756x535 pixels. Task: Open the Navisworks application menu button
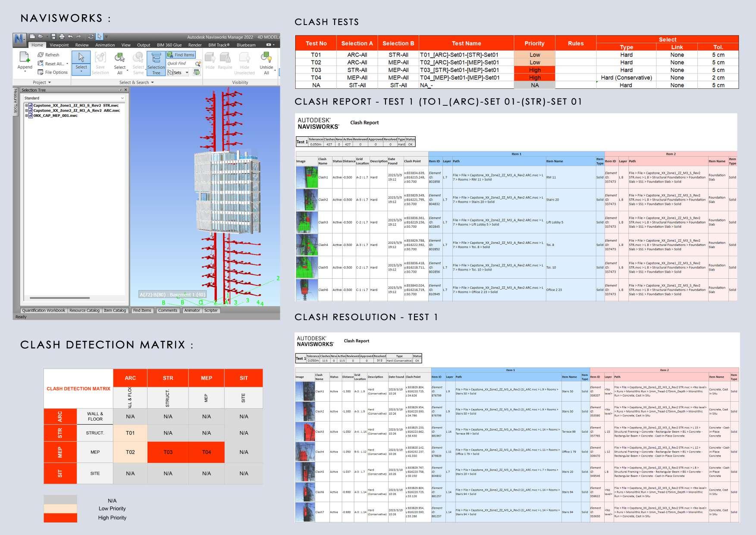click(x=19, y=39)
